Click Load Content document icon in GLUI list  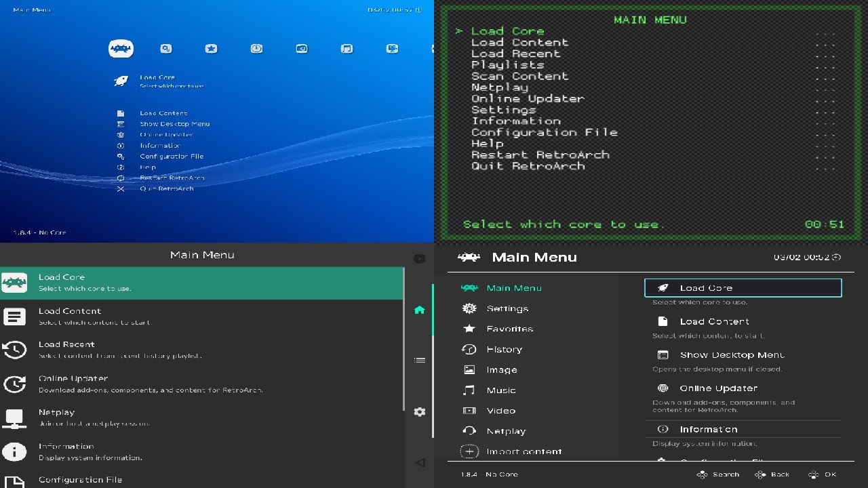[14, 317]
